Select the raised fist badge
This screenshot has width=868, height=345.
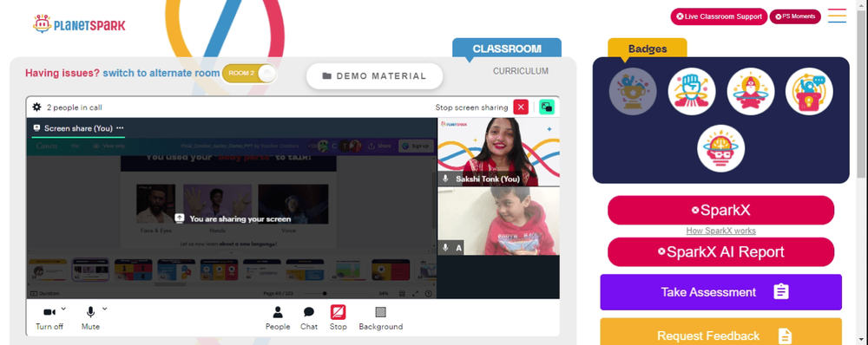click(x=692, y=91)
